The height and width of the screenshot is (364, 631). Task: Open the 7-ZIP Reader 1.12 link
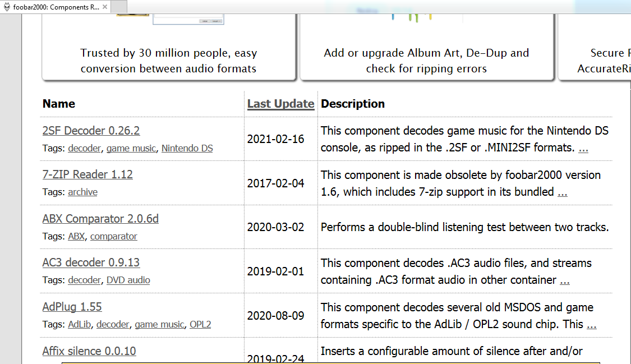click(87, 174)
